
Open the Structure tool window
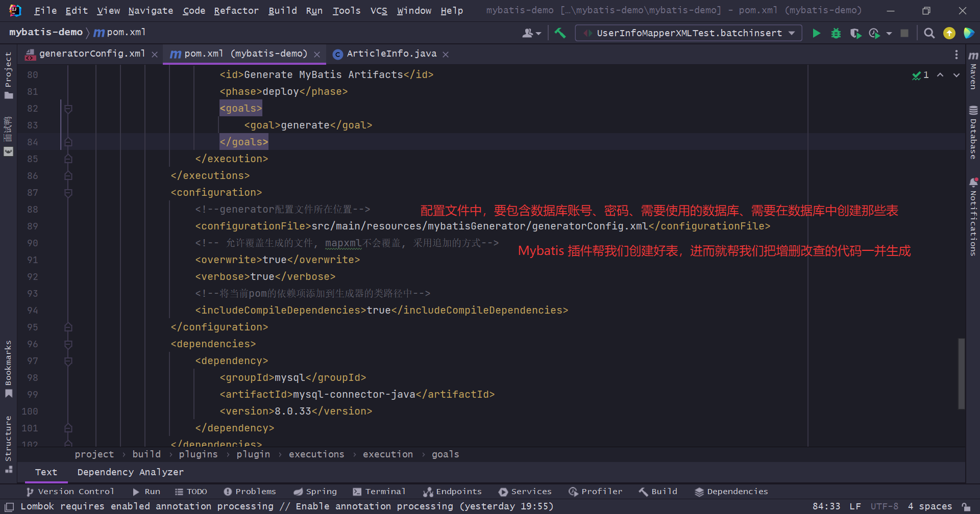click(x=8, y=444)
